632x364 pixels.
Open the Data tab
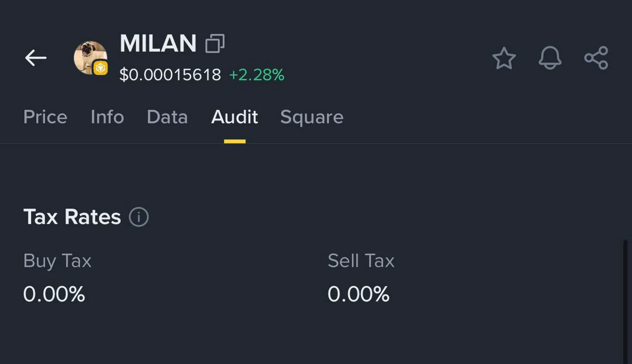coord(167,117)
